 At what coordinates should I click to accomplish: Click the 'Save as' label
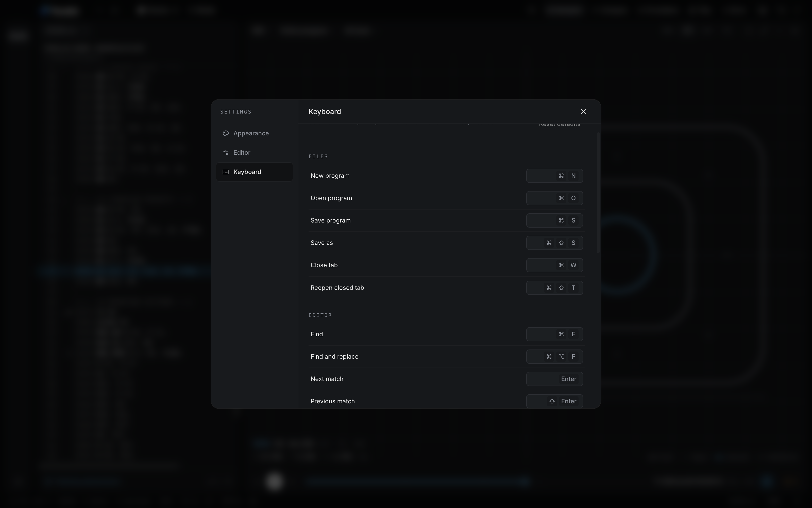point(322,243)
